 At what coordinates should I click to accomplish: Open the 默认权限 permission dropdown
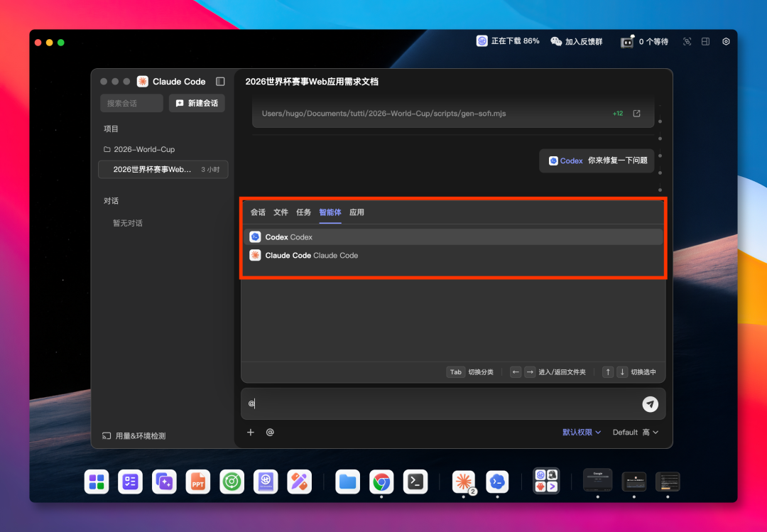[582, 432]
